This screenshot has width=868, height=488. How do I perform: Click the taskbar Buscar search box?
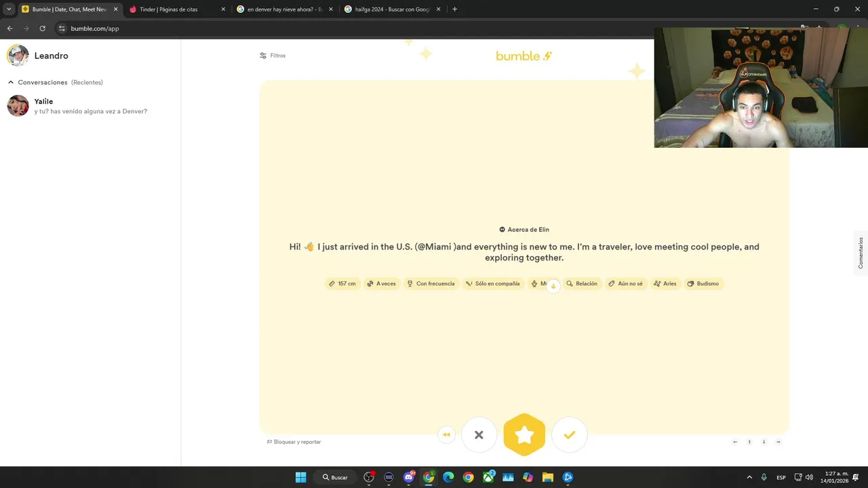335,477
